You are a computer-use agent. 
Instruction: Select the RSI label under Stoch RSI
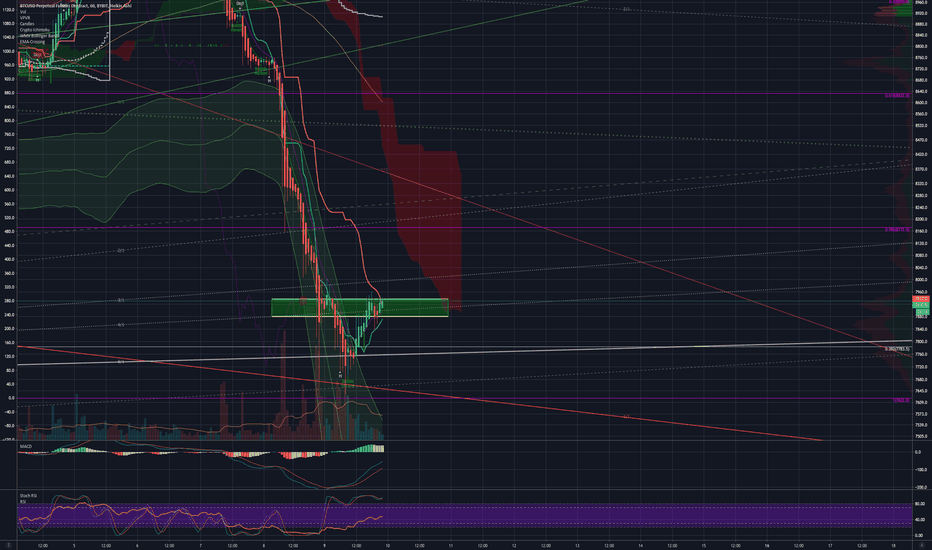coord(23,501)
